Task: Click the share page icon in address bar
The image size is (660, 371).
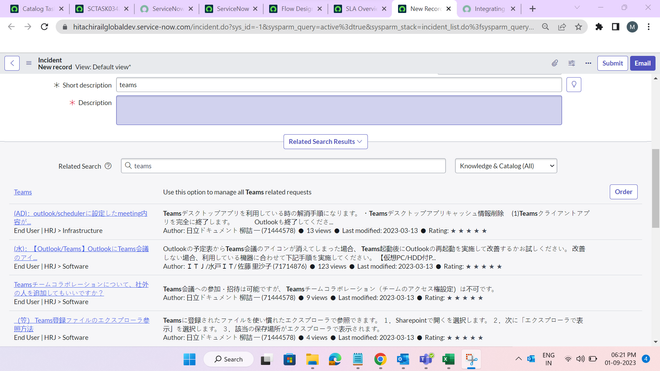Action: coord(562,27)
